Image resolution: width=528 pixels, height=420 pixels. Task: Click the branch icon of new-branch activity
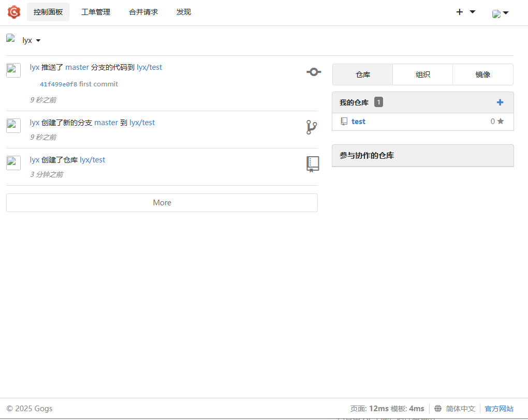312,127
